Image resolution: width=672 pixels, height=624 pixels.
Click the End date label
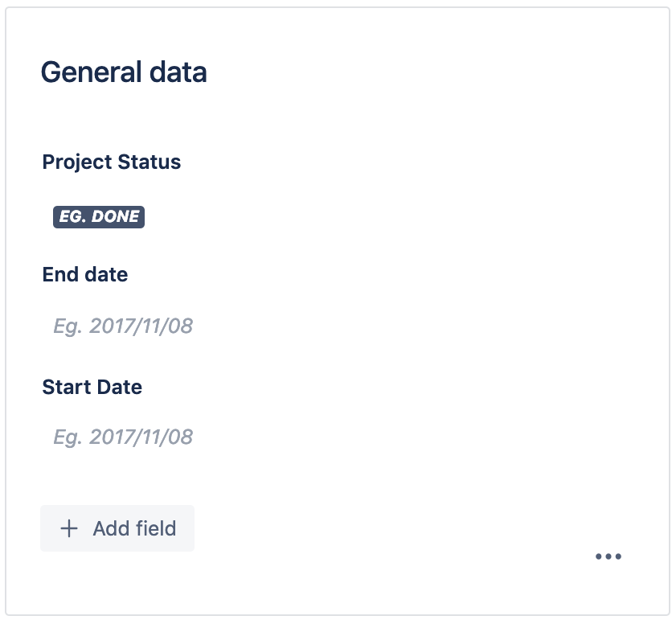click(x=84, y=274)
